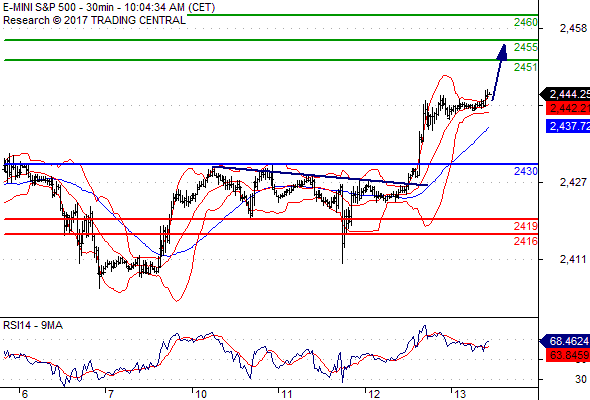
Task: Click date label 6 on time axis
Action: [24, 394]
